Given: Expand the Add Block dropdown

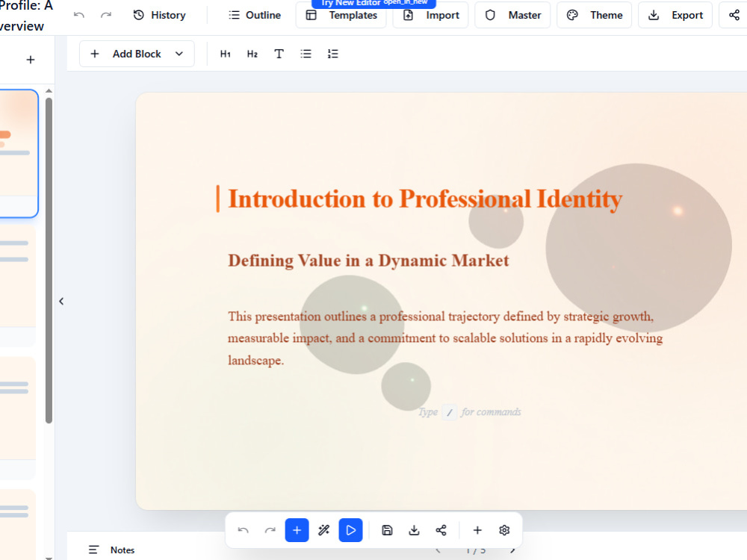Looking at the screenshot, I should click(x=137, y=54).
